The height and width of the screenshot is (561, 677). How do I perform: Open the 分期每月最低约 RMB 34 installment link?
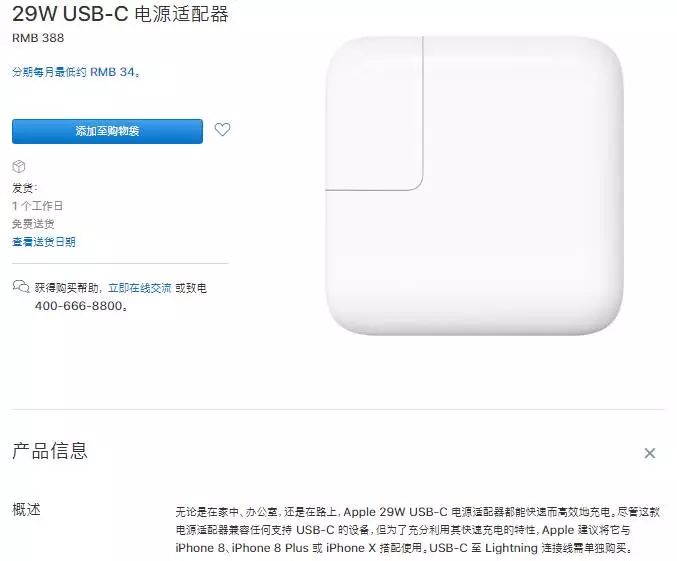(x=76, y=72)
